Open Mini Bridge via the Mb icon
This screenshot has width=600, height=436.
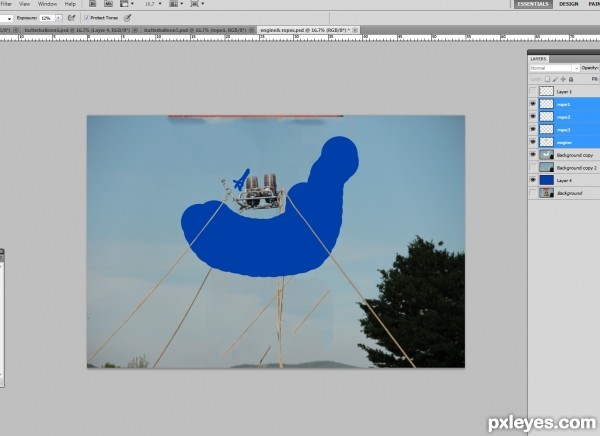[108, 4]
